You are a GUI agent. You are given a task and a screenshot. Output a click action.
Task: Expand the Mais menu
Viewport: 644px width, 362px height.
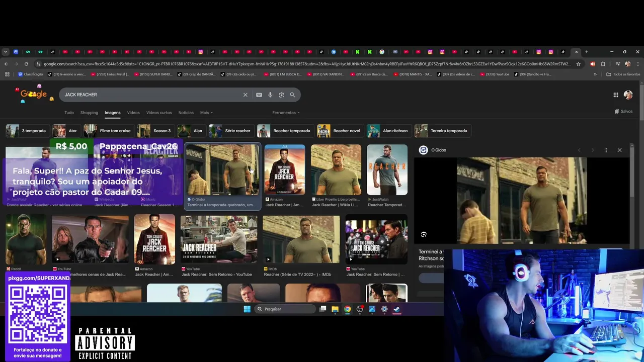[x=206, y=113]
